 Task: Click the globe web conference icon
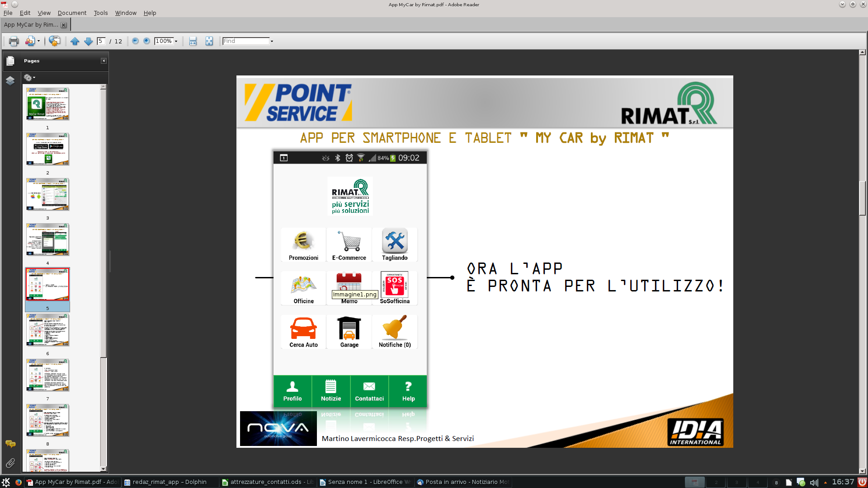[x=54, y=41]
